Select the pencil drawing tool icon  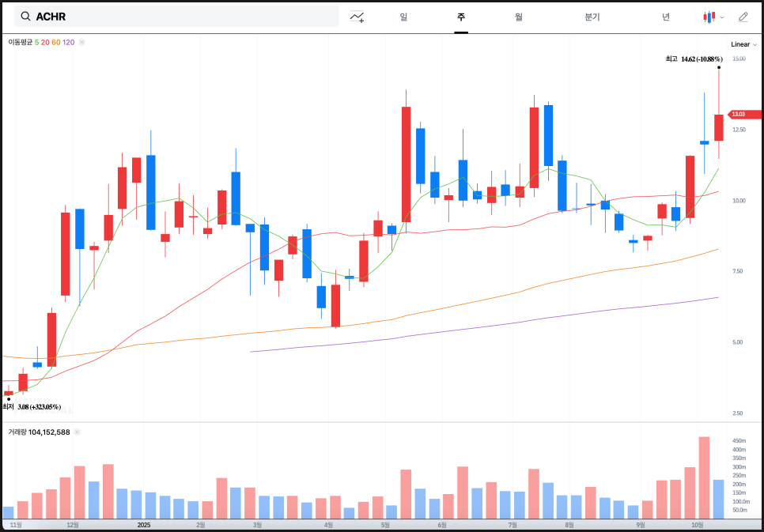(743, 17)
